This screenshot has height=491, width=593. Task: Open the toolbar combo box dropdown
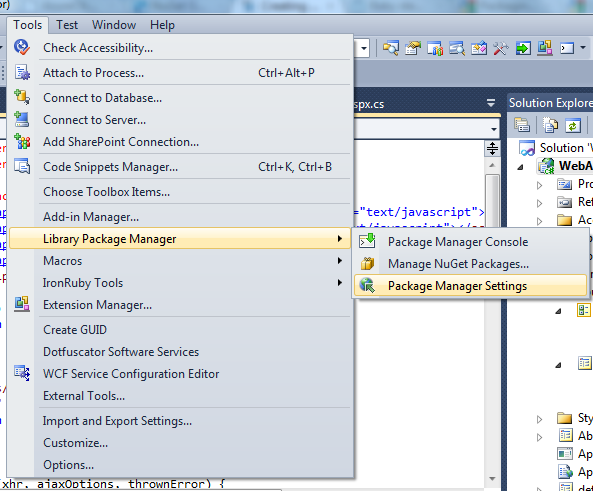point(364,48)
